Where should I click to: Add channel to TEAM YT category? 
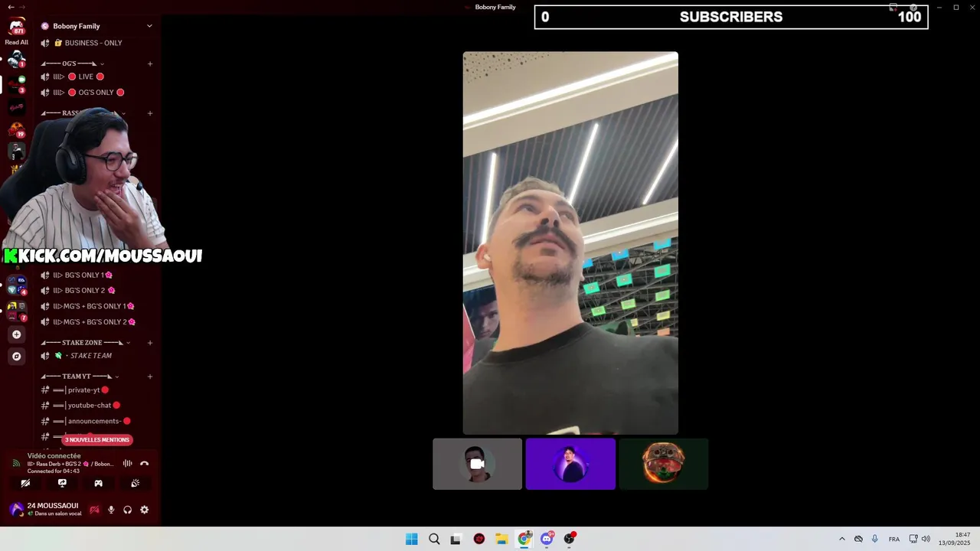(x=150, y=377)
